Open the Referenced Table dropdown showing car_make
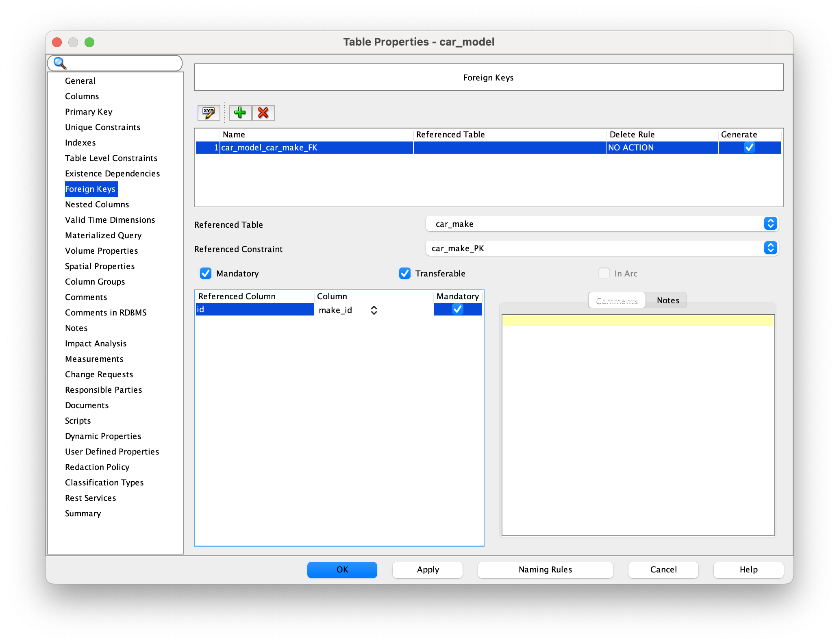839x644 pixels. coord(770,224)
